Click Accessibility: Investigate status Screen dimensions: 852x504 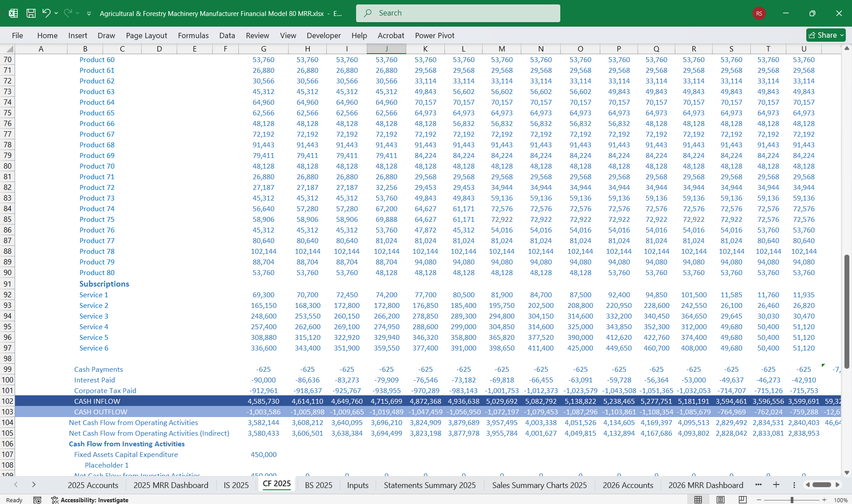click(90, 500)
